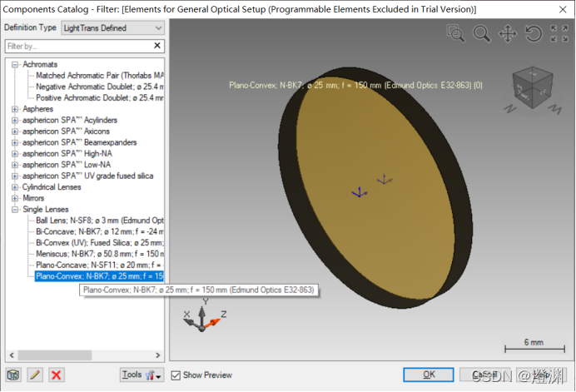Click the lens model in 3D preview
Screen dimensions: 576x392
pyautogui.click(x=375, y=187)
